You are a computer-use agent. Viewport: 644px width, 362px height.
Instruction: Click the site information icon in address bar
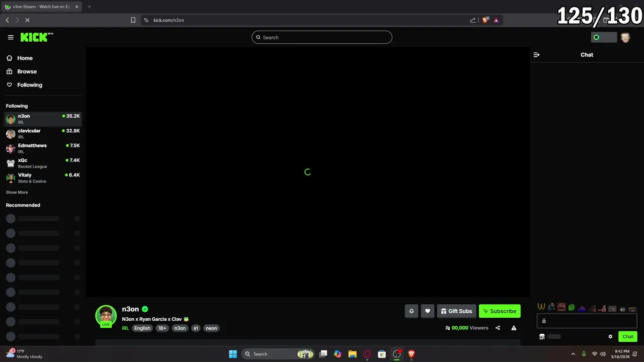pos(146,20)
